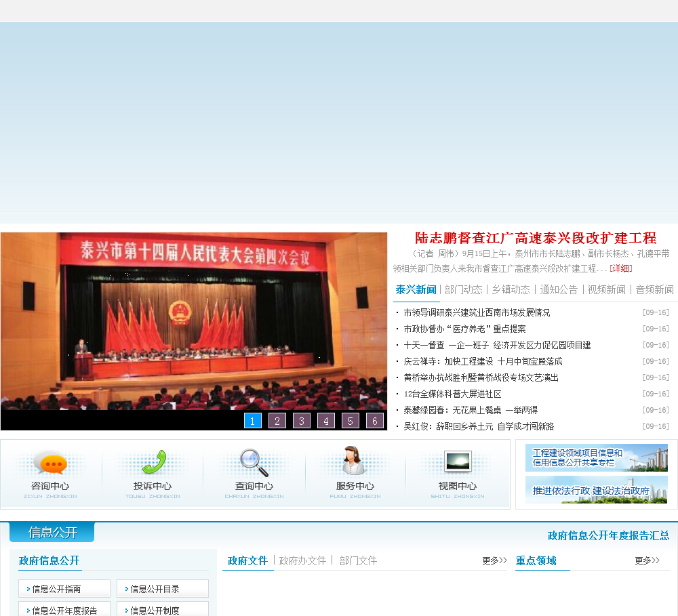Open news 市政协督办“医疗养老”重点提案
The image size is (678, 616).
465,329
